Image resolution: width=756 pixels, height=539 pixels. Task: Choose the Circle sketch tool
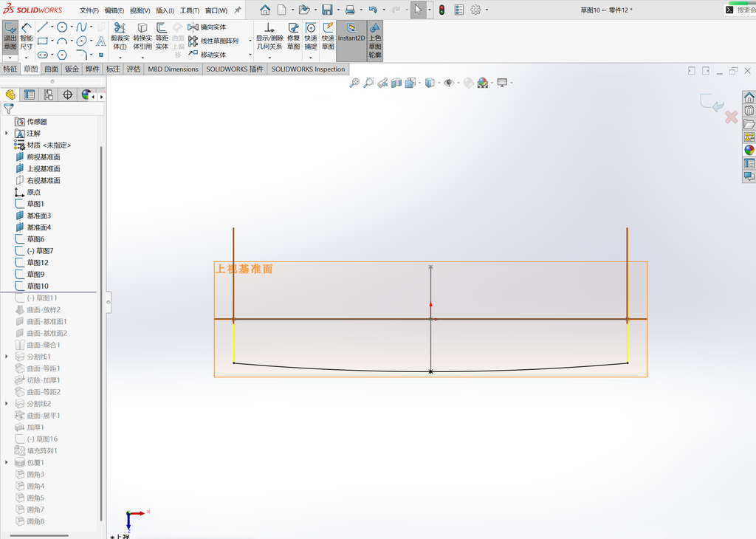click(x=62, y=27)
